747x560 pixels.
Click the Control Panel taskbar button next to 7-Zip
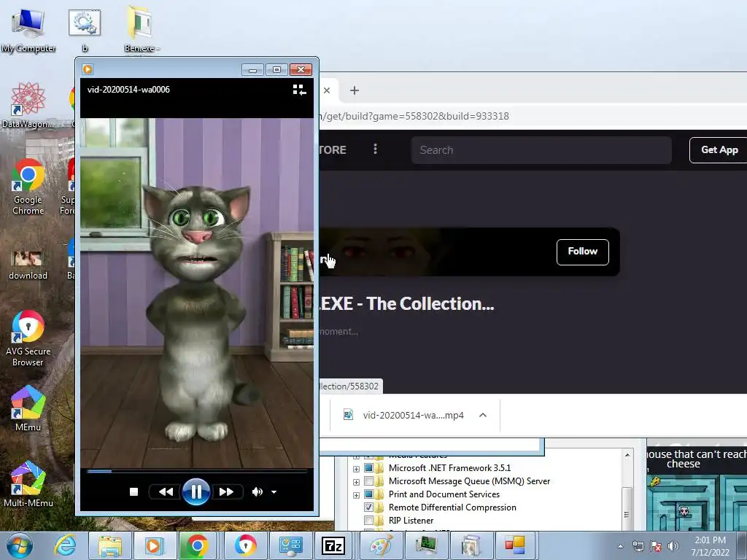(290, 545)
